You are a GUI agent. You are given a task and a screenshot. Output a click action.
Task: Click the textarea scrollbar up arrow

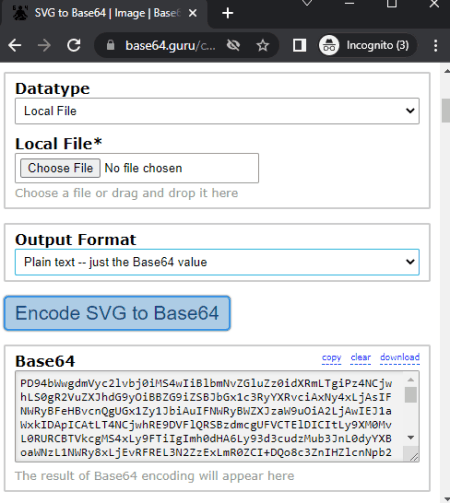coord(411,380)
